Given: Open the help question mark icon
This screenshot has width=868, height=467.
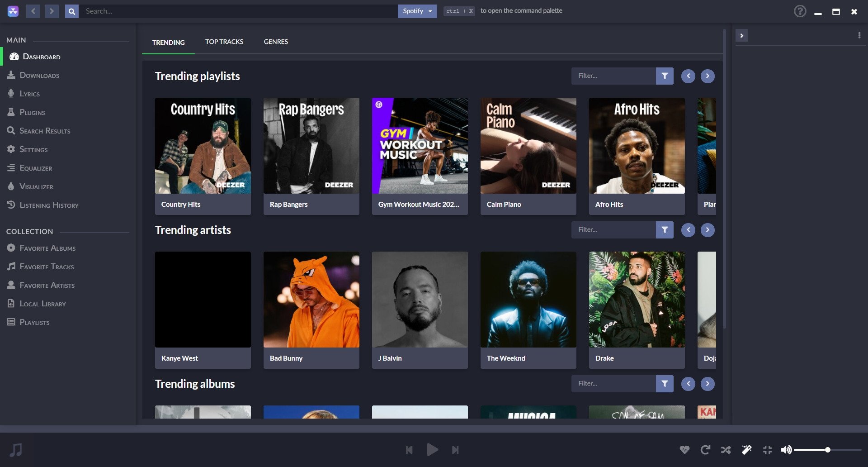Looking at the screenshot, I should [800, 11].
